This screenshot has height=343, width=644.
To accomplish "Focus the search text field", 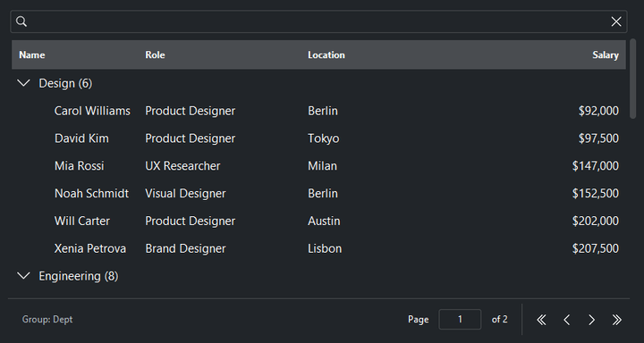I will point(318,21).
